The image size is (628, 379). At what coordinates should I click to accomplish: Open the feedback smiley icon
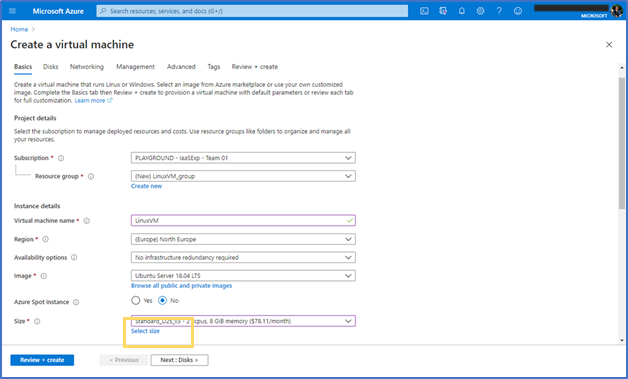click(518, 11)
